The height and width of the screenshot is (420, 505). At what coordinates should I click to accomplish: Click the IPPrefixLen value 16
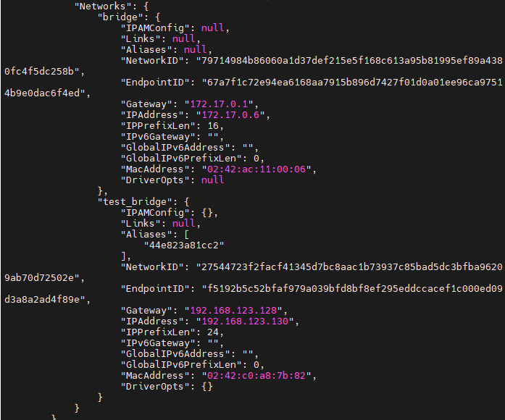(x=213, y=126)
